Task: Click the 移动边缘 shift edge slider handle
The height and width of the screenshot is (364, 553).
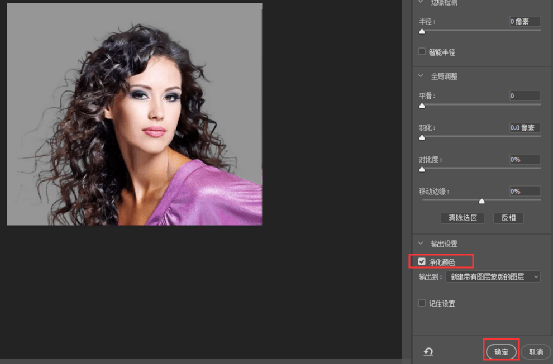Action: point(481,201)
